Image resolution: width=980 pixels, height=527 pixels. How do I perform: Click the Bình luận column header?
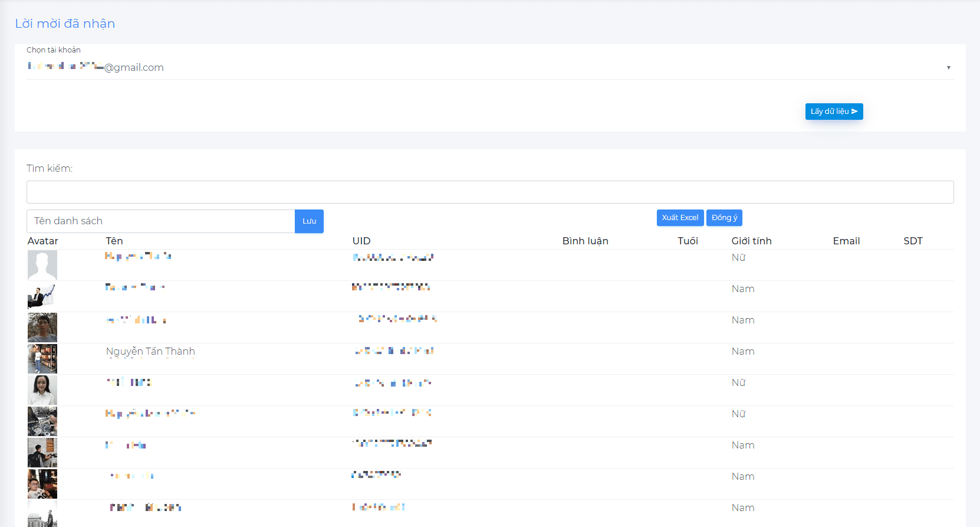[585, 241]
